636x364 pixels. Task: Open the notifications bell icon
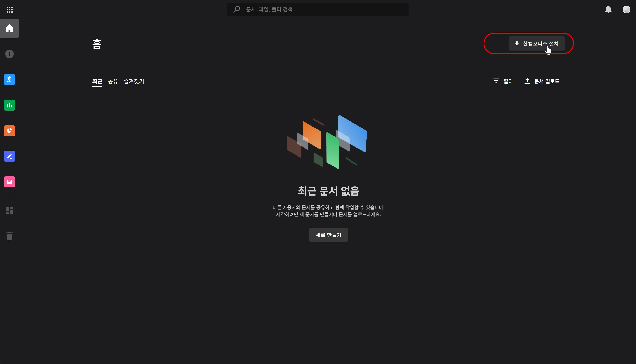tap(608, 9)
